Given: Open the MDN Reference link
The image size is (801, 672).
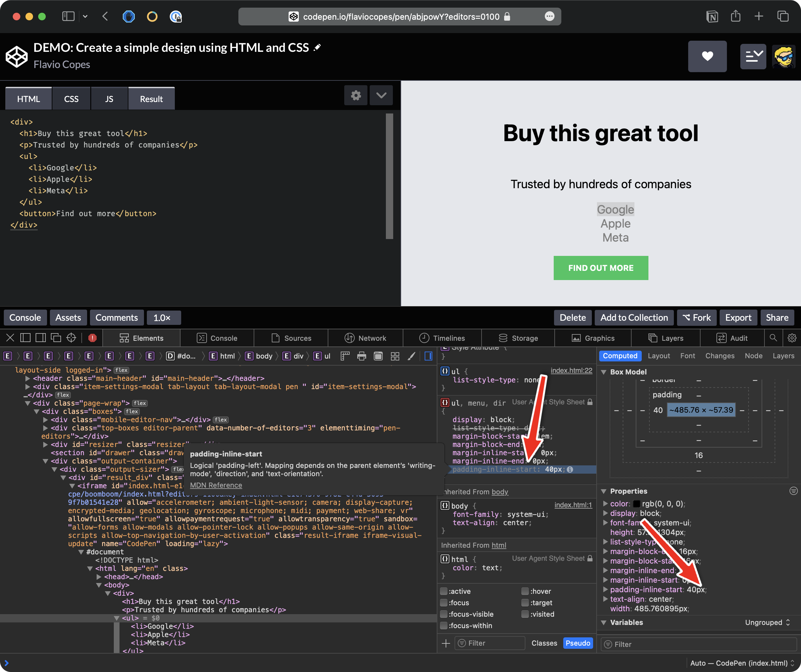Looking at the screenshot, I should coord(216,485).
